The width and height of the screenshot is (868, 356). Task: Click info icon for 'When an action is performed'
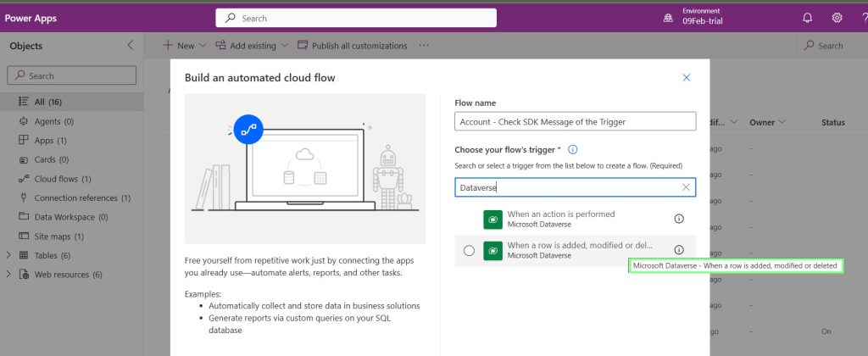tap(679, 219)
